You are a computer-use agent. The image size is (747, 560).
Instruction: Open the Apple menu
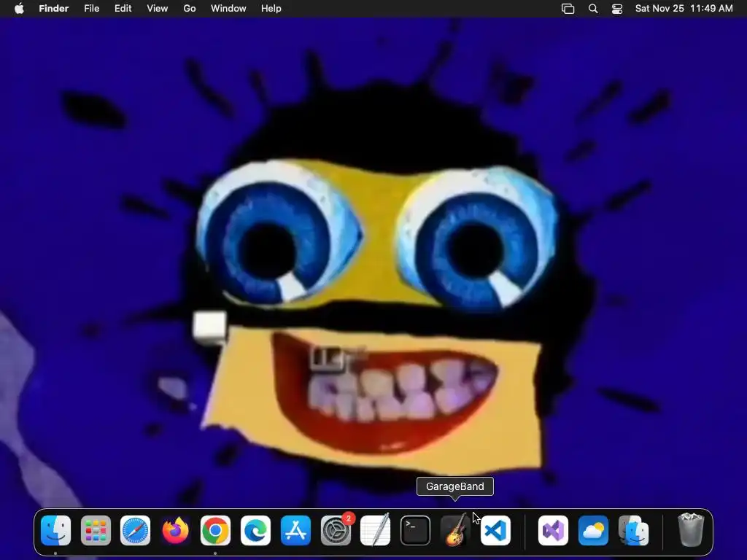(19, 8)
